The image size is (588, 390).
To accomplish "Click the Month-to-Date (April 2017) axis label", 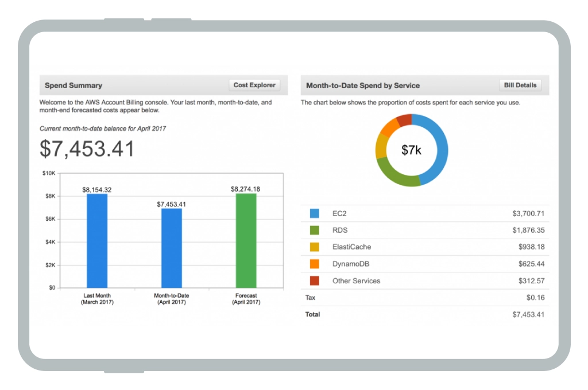I will pyautogui.click(x=171, y=299).
